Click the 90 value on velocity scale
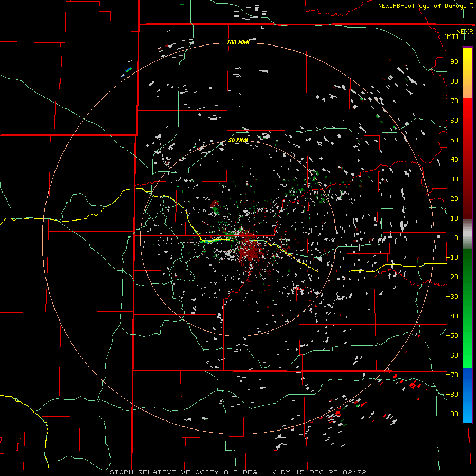Screen dimensions: 476x476 click(454, 62)
